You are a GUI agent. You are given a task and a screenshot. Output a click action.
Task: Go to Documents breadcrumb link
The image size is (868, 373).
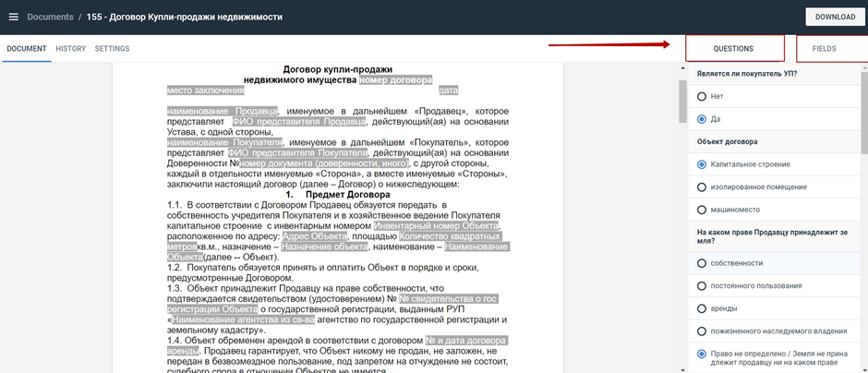50,17
